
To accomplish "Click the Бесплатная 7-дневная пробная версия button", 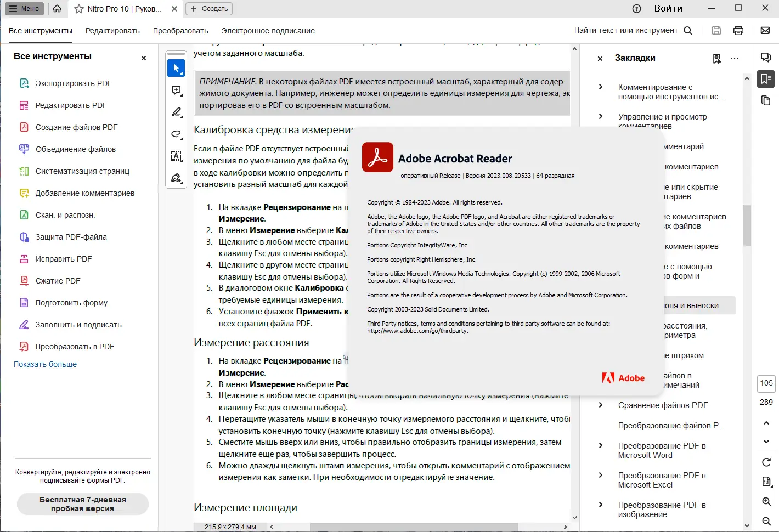I will (82, 503).
